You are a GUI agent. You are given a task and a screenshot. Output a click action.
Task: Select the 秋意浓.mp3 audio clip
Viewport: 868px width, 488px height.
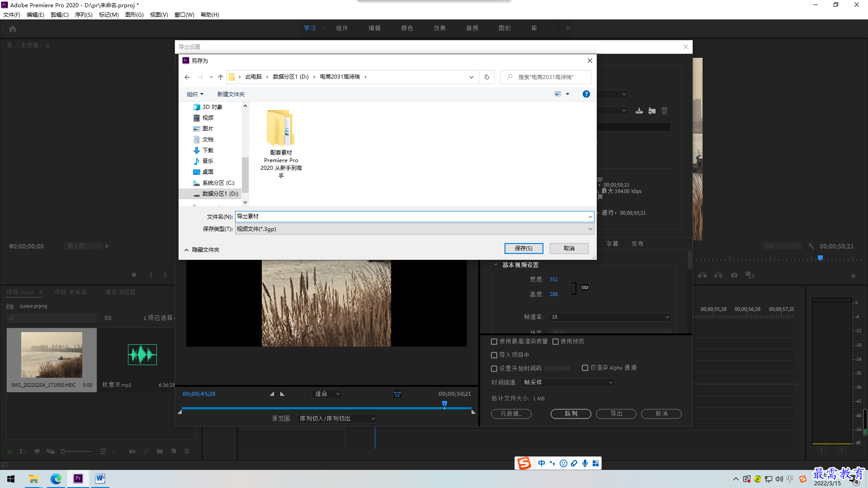(142, 355)
